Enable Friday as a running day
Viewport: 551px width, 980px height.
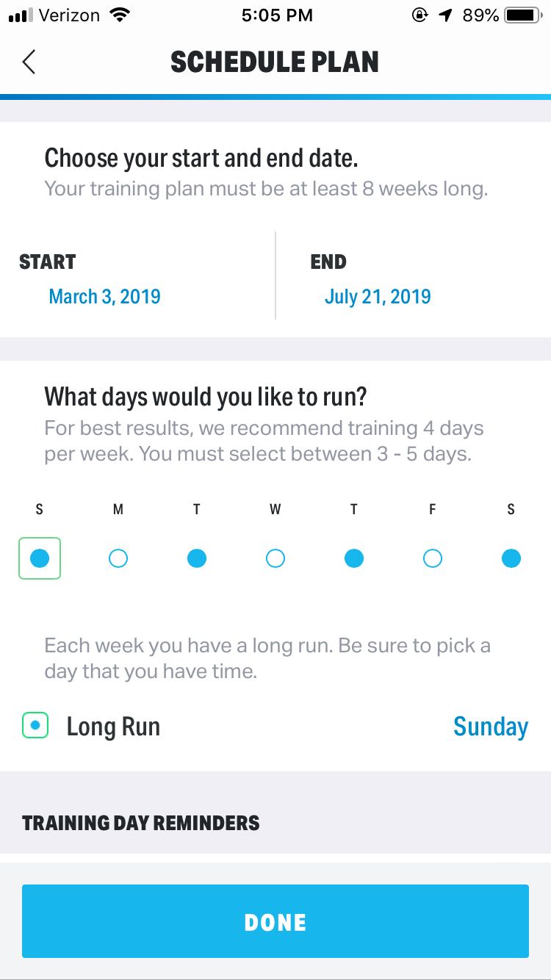[x=433, y=559]
